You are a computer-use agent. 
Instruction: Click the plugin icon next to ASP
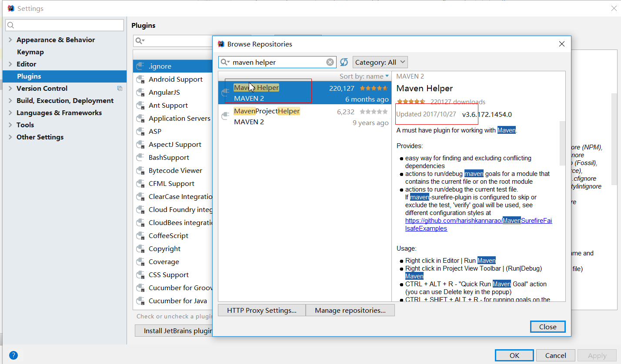(x=140, y=132)
